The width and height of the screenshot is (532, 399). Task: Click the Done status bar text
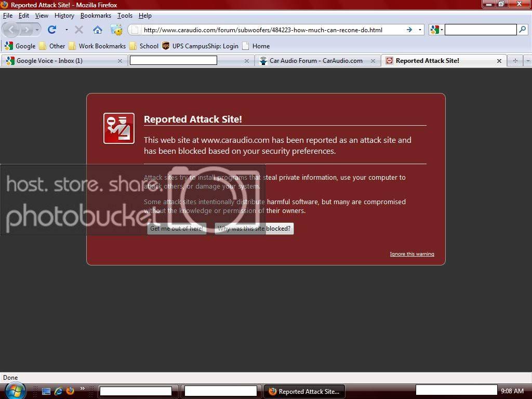[10, 378]
